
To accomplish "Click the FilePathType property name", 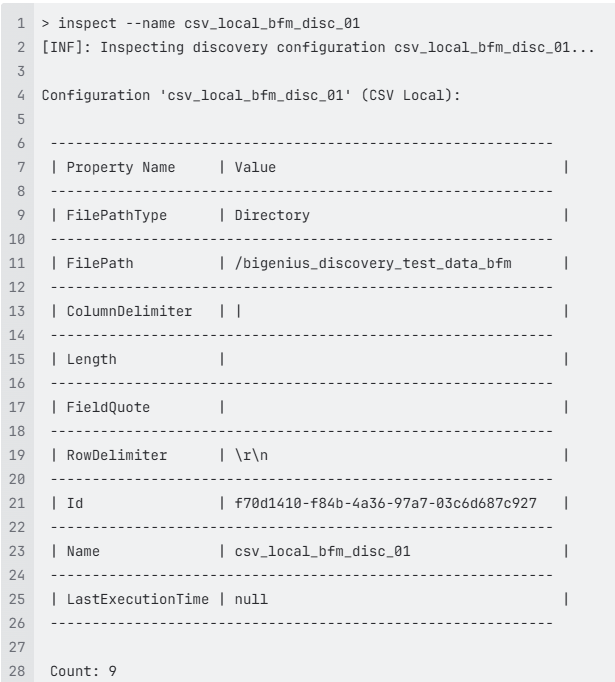I will tap(117, 215).
